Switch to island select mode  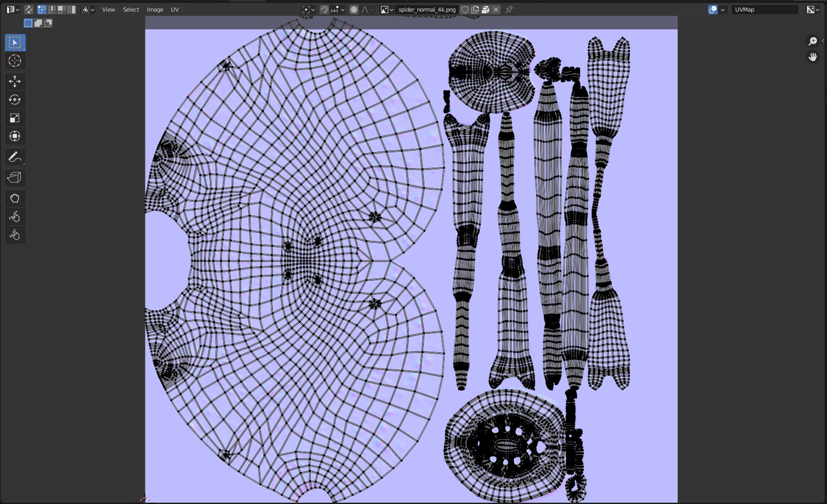[x=71, y=9]
